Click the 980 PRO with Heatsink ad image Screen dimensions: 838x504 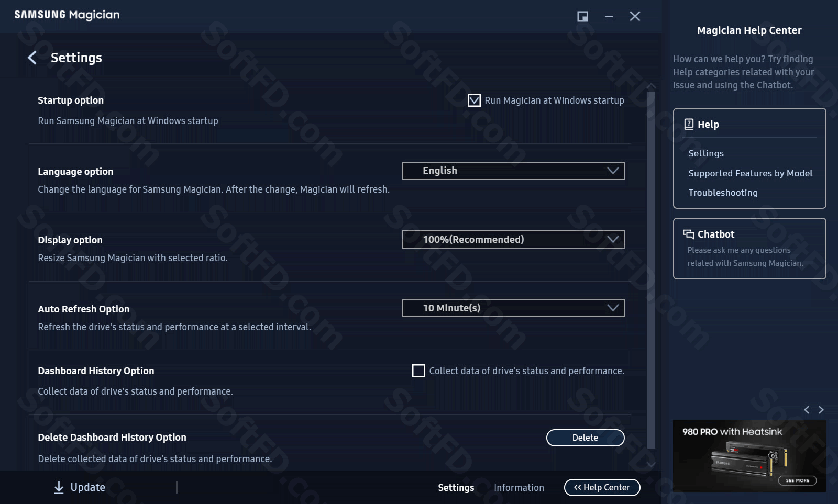point(749,456)
